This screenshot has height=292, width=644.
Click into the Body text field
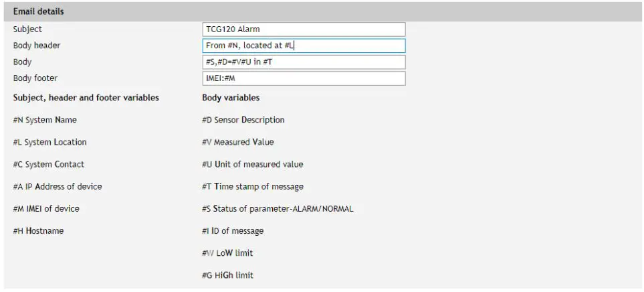pos(304,62)
